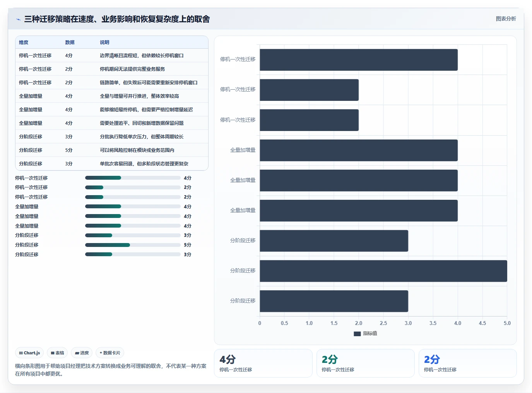Click the 2.5 tick label on the x-axis
Screen dimensions: 532x393
click(383, 323)
